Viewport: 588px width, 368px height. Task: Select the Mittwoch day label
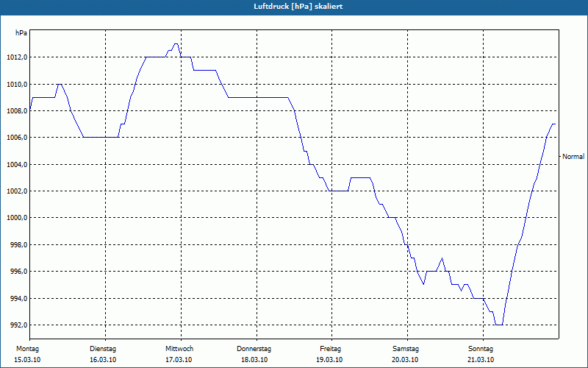(179, 349)
